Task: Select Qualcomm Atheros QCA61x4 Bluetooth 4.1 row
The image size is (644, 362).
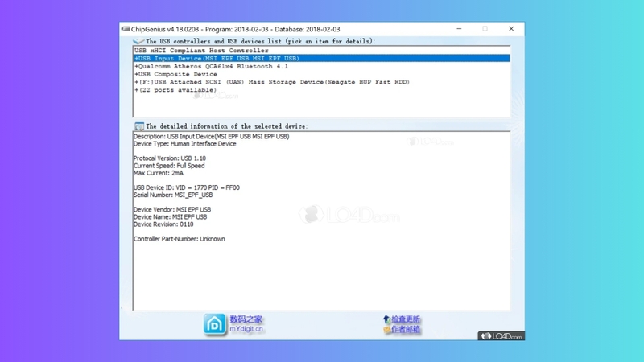Action: click(x=321, y=66)
